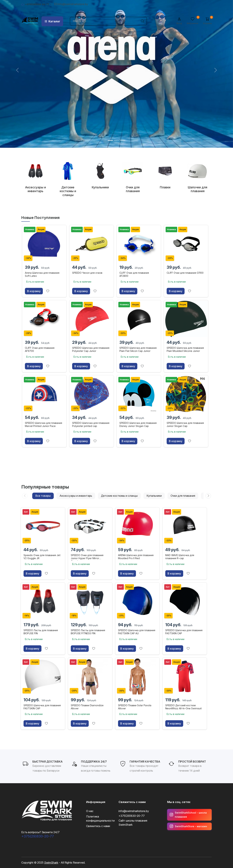Open SwimSharkSchool Instagram button

[189, 815]
